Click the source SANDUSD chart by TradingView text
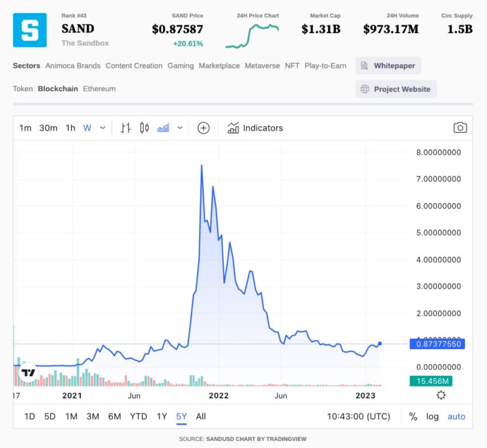487x448 pixels. tap(243, 439)
